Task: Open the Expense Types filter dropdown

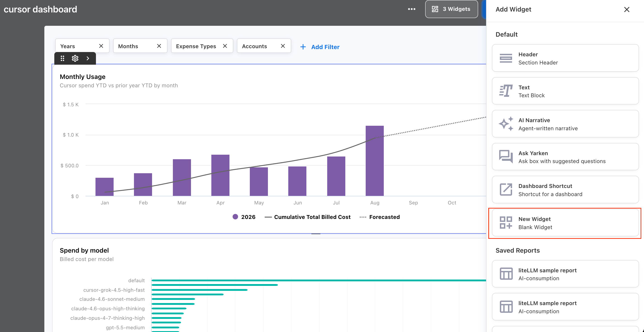Action: (202, 46)
